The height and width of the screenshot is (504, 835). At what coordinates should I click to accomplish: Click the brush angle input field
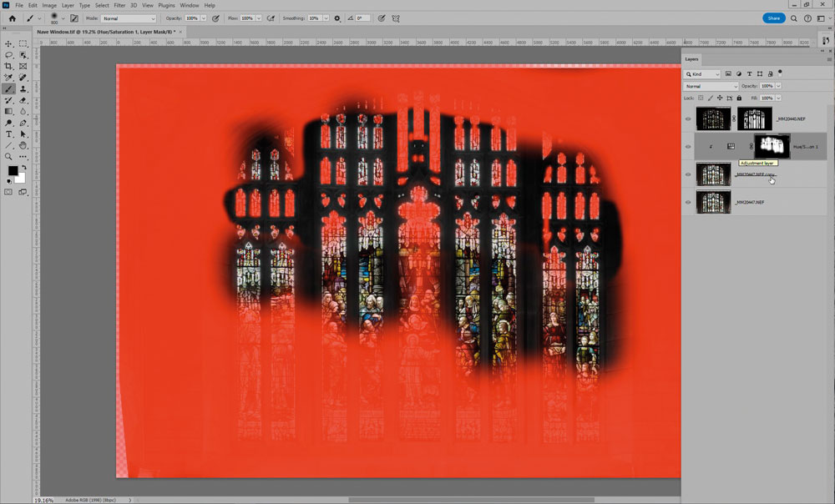coord(363,18)
